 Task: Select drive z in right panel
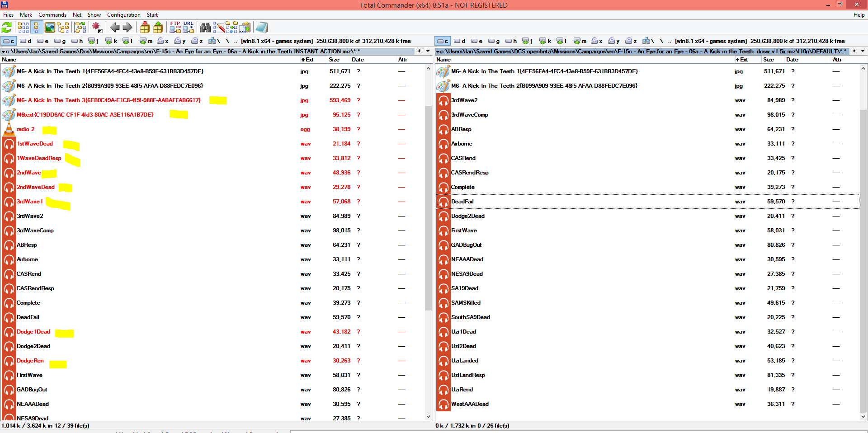[632, 41]
